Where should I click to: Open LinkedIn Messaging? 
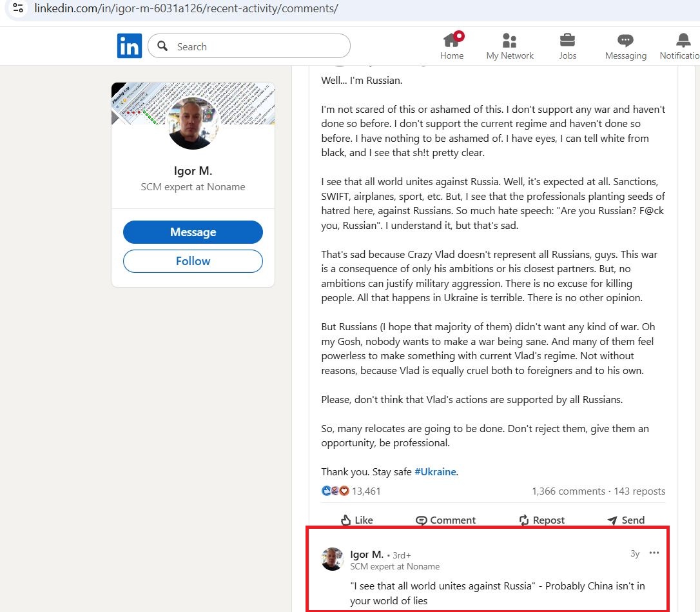(625, 45)
